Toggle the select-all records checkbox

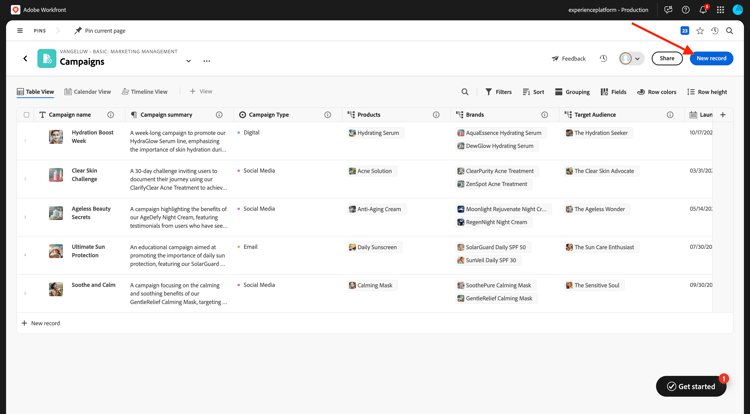[x=26, y=115]
